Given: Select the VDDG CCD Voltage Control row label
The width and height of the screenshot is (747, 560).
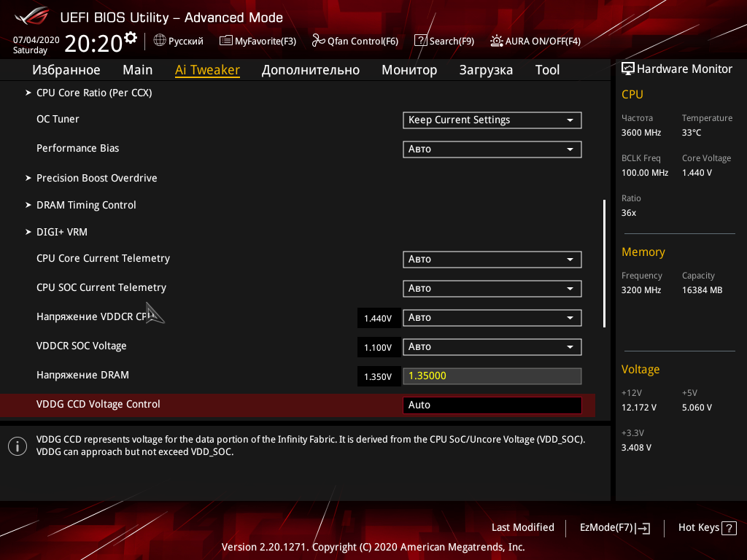Looking at the screenshot, I should (98, 404).
